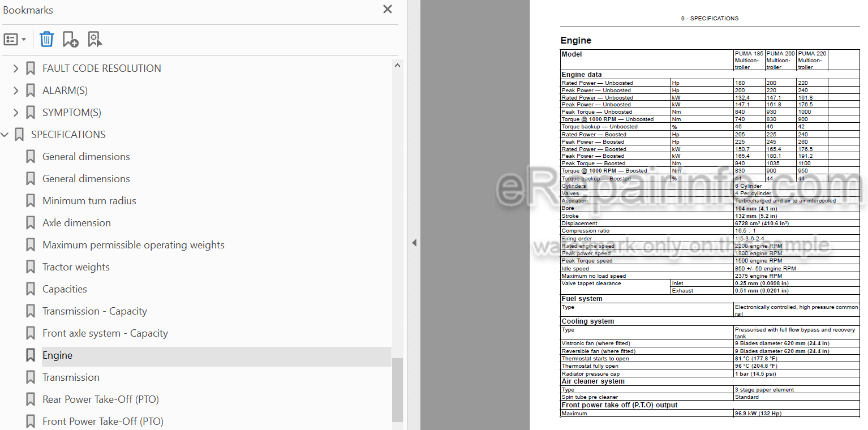Open SYMPTOM(S) bookmark
The height and width of the screenshot is (430, 868).
[x=72, y=113]
